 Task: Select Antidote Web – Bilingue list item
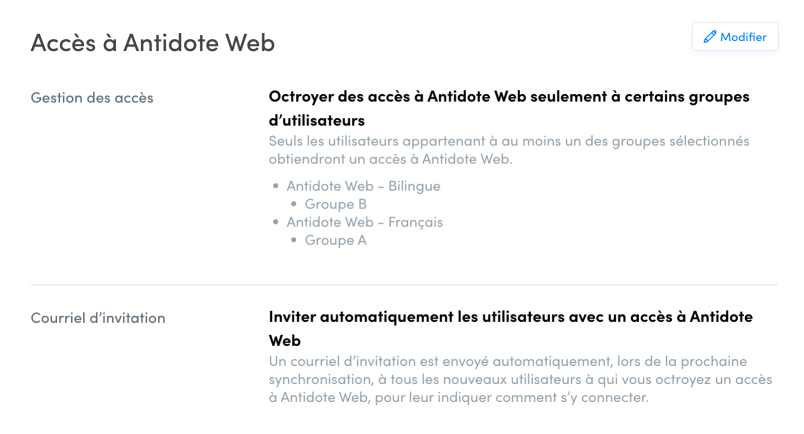click(x=364, y=186)
